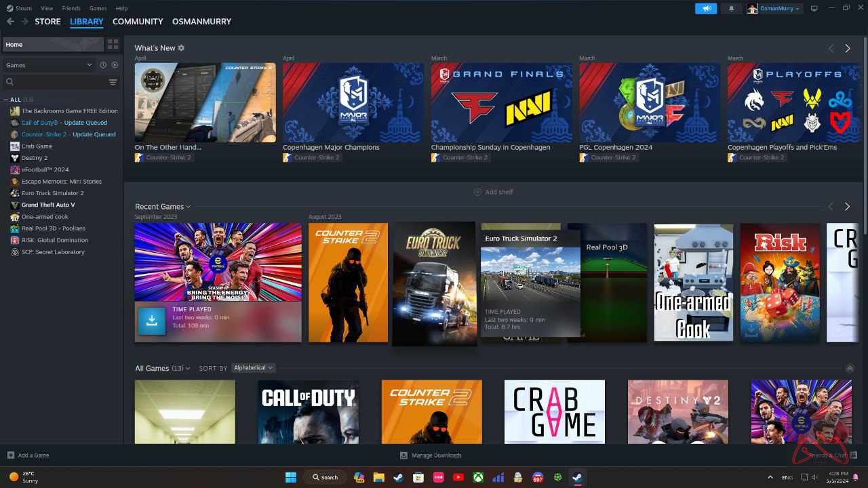Open the Games filter dropdown
868x488 pixels.
click(x=49, y=65)
